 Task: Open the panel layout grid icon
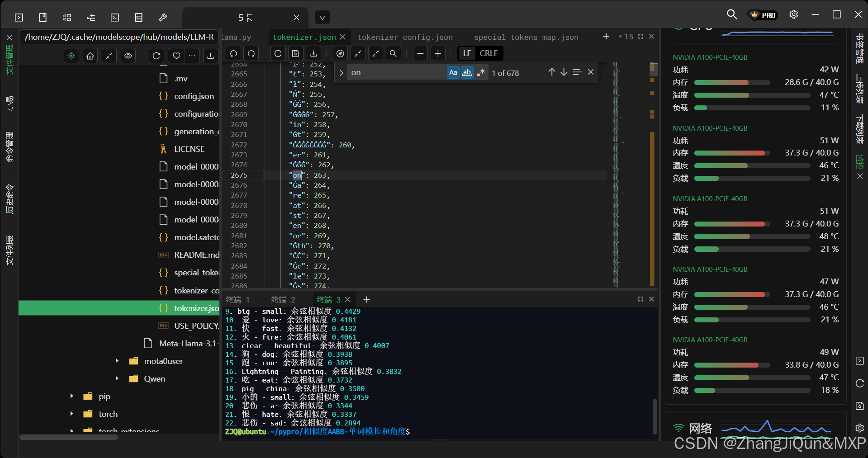67,18
